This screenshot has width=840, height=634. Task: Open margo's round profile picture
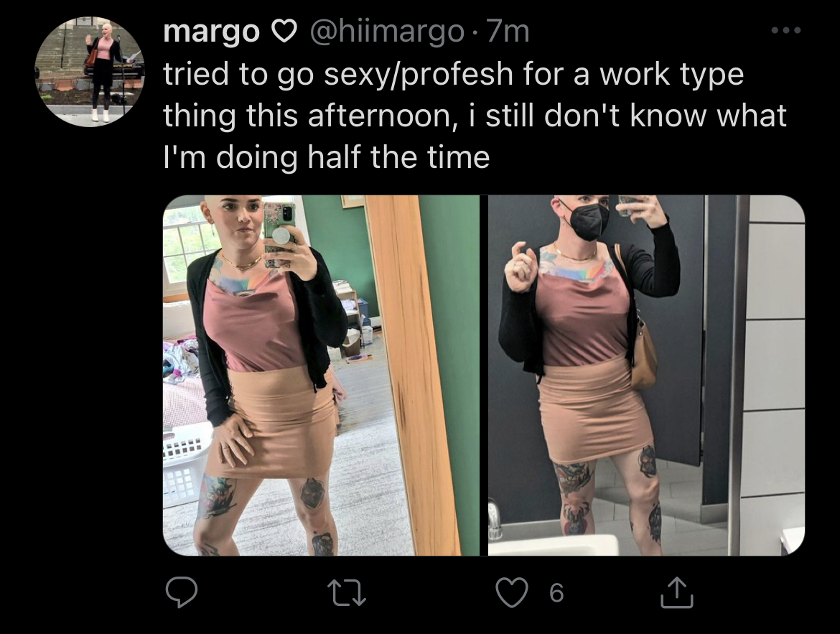tap(90, 71)
